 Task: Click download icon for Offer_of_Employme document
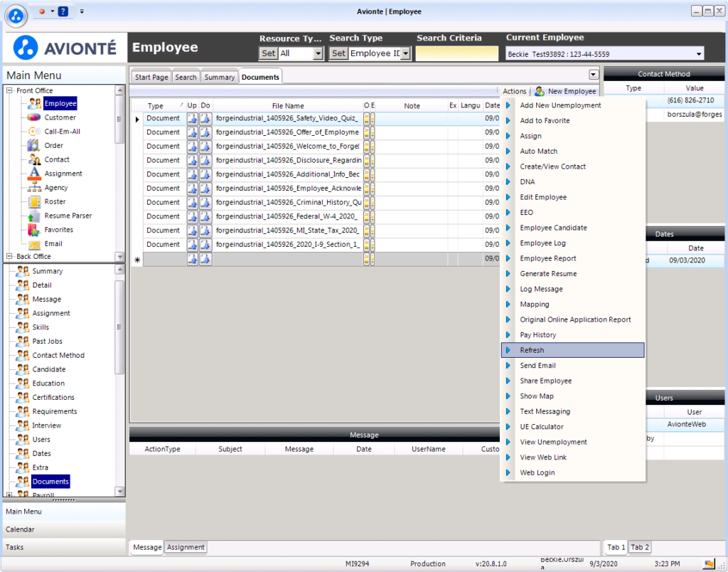coord(205,132)
